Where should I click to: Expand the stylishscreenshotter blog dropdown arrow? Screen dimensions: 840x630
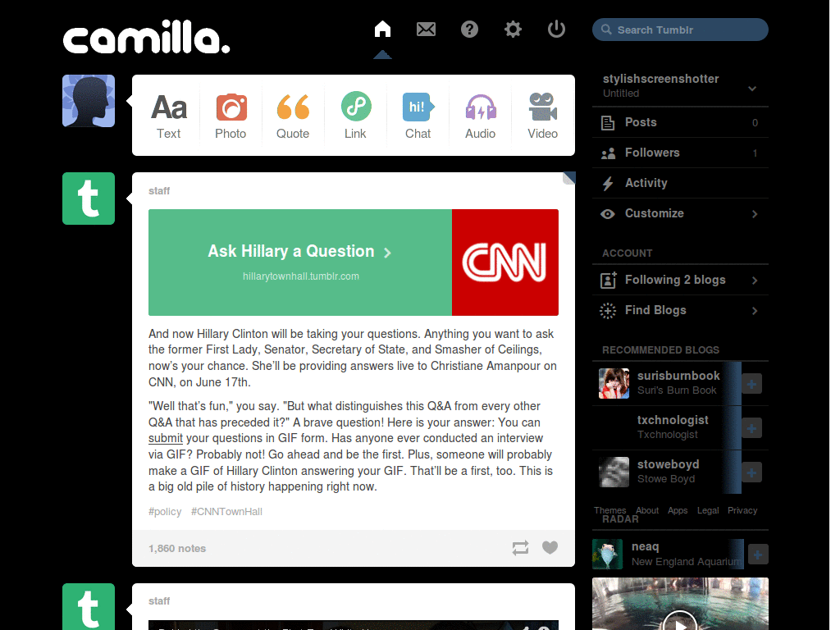[752, 89]
